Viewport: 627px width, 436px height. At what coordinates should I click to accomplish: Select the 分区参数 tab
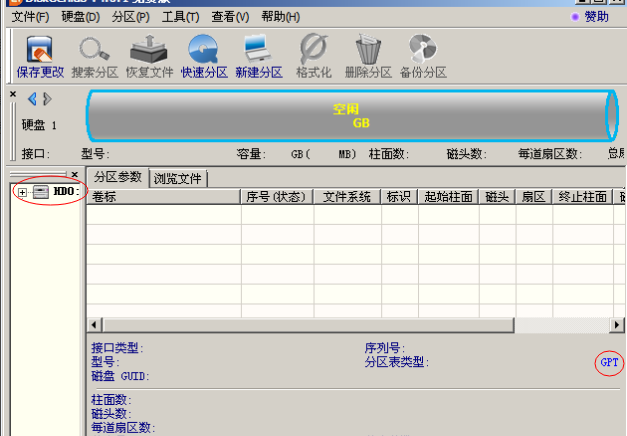118,178
